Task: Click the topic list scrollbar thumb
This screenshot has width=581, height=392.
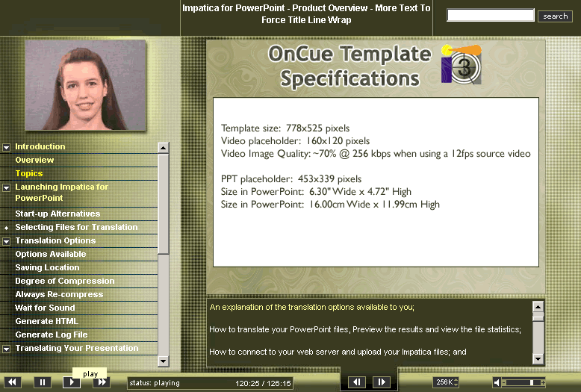Action: 163,204
